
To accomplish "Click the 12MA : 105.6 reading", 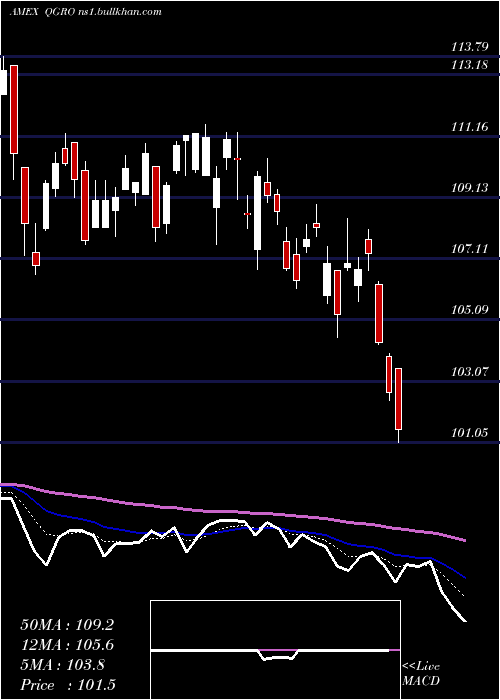I will point(67,645).
